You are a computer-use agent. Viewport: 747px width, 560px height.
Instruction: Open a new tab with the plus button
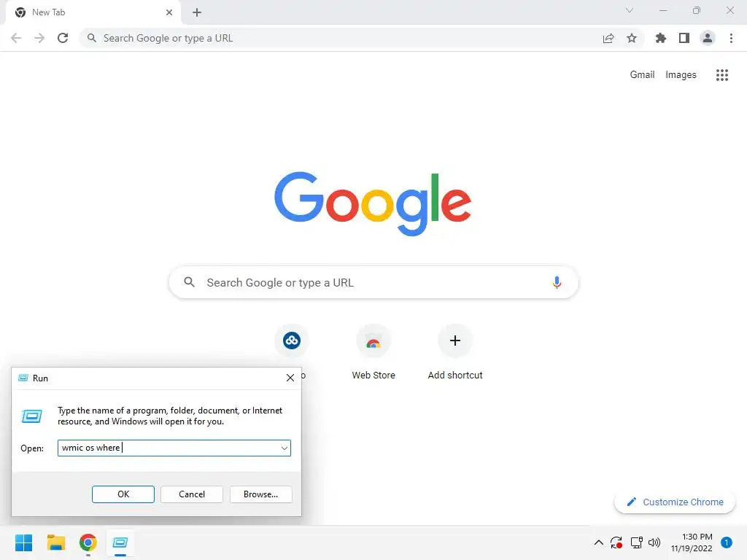coord(197,12)
